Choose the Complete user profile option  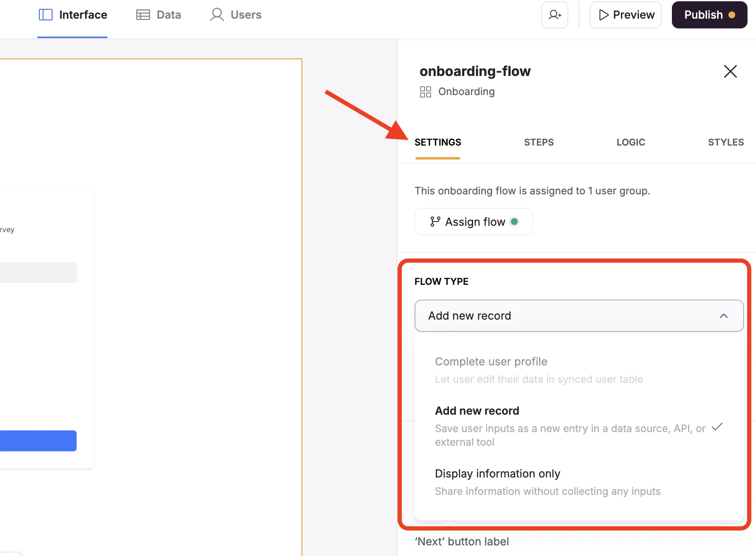pos(578,370)
